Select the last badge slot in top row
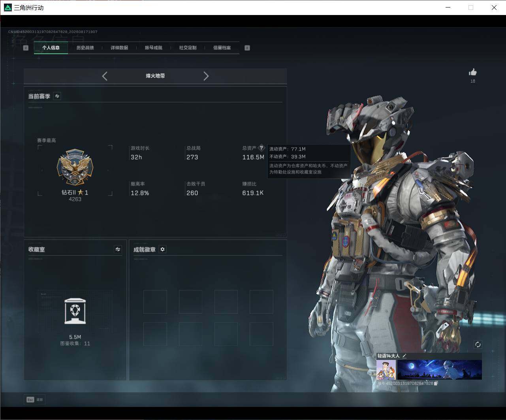 tap(261, 302)
